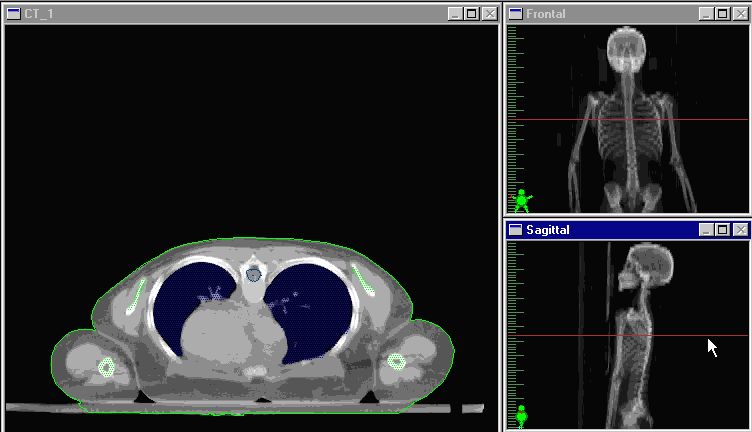Maximize the Sagittal window
The height and width of the screenshot is (432, 752).
point(722,230)
